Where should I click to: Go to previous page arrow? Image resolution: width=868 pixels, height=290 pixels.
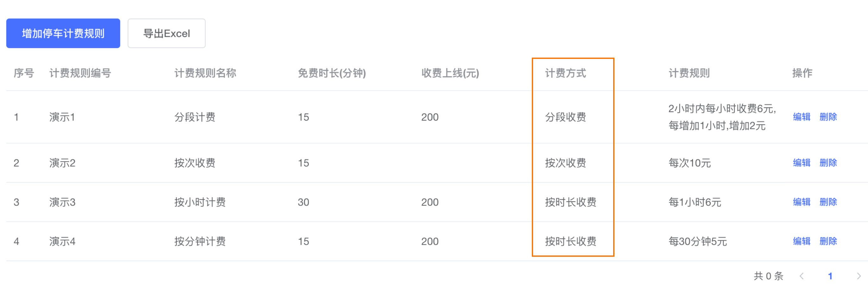point(802,276)
